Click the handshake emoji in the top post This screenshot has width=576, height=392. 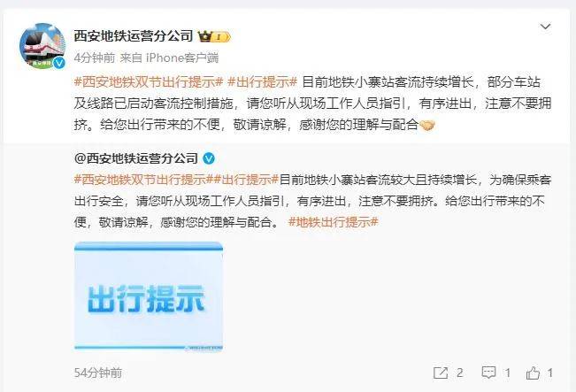[426, 126]
